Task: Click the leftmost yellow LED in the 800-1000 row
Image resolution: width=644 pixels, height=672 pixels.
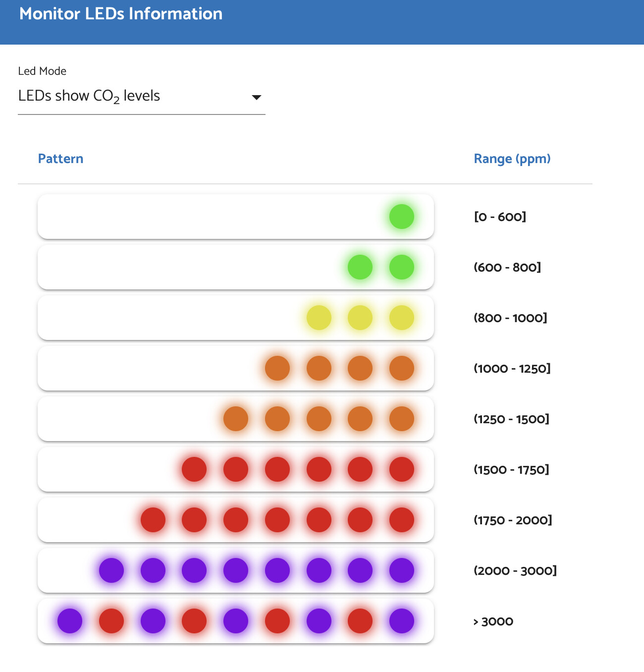Action: click(x=319, y=318)
